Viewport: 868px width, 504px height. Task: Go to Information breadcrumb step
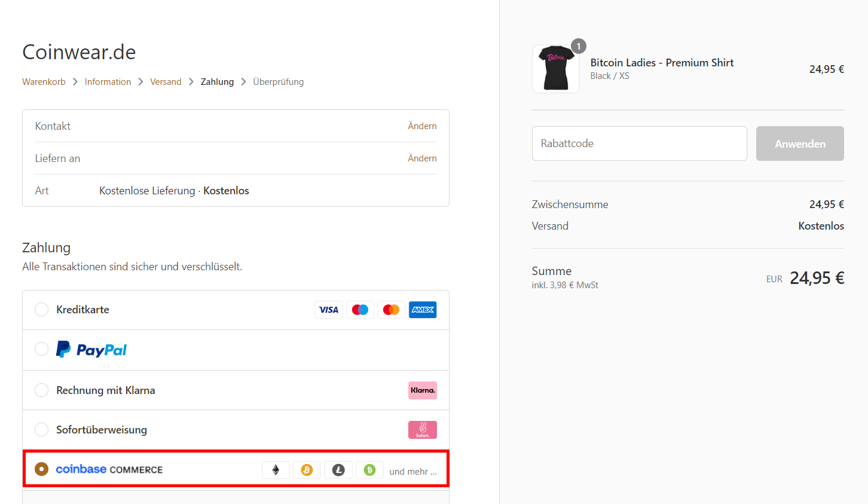108,82
